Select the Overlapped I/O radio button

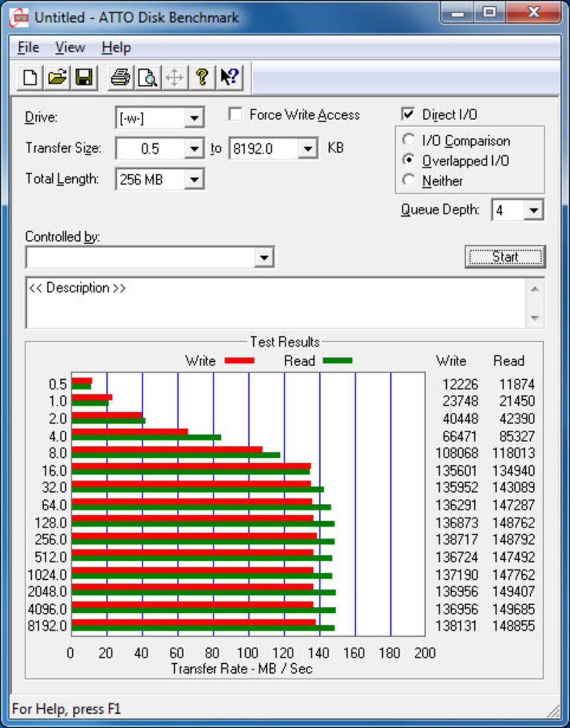coord(409,160)
